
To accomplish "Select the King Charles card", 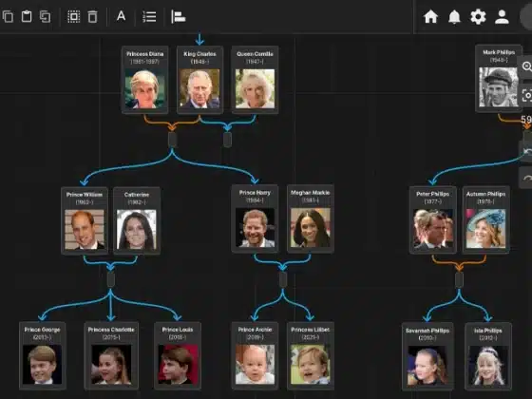I will (199, 80).
